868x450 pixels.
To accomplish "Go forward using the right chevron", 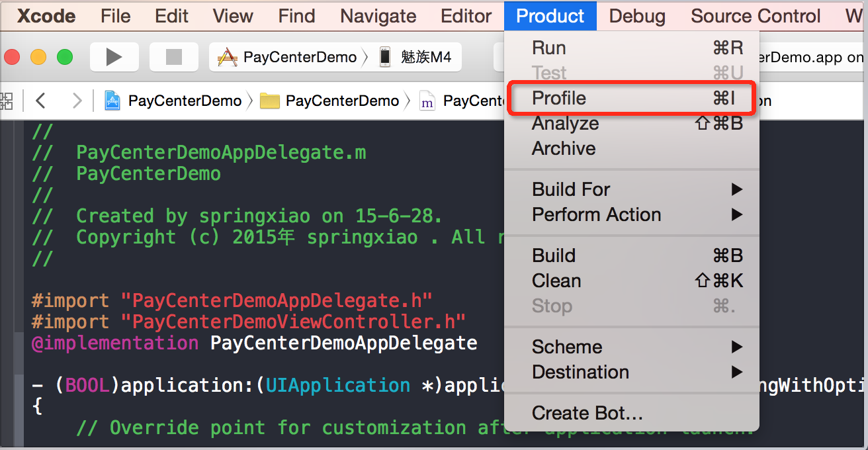I will coord(77,101).
